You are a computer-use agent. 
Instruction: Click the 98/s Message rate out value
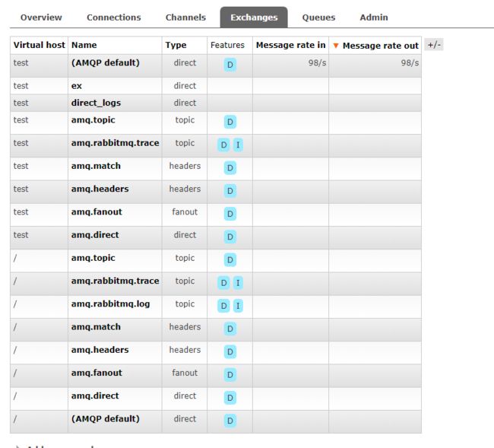coord(410,63)
